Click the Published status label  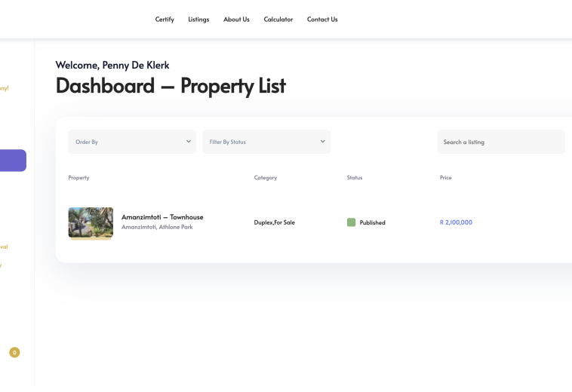click(372, 222)
